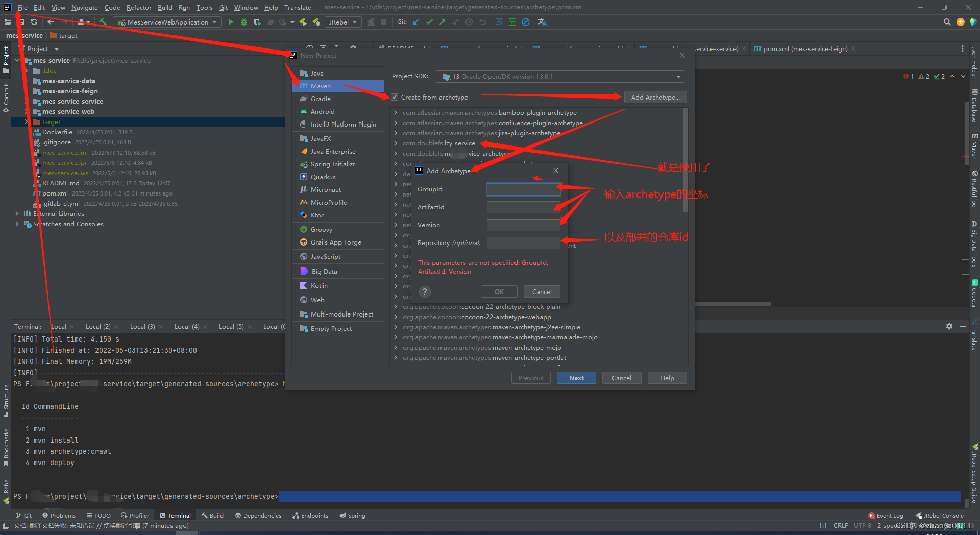Select Dockerfile in project tree
This screenshot has height=535, width=980.
point(57,132)
